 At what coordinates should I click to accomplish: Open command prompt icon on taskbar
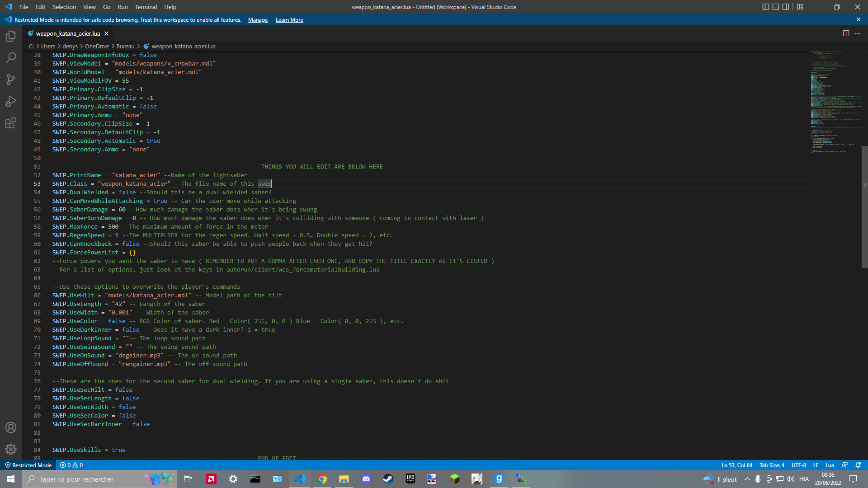coord(255,479)
